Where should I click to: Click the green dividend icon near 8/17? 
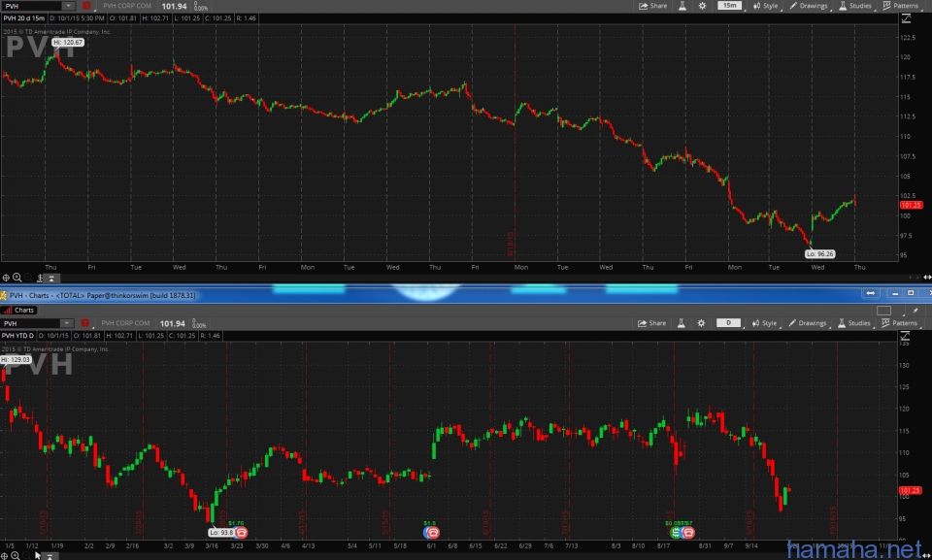click(x=676, y=533)
